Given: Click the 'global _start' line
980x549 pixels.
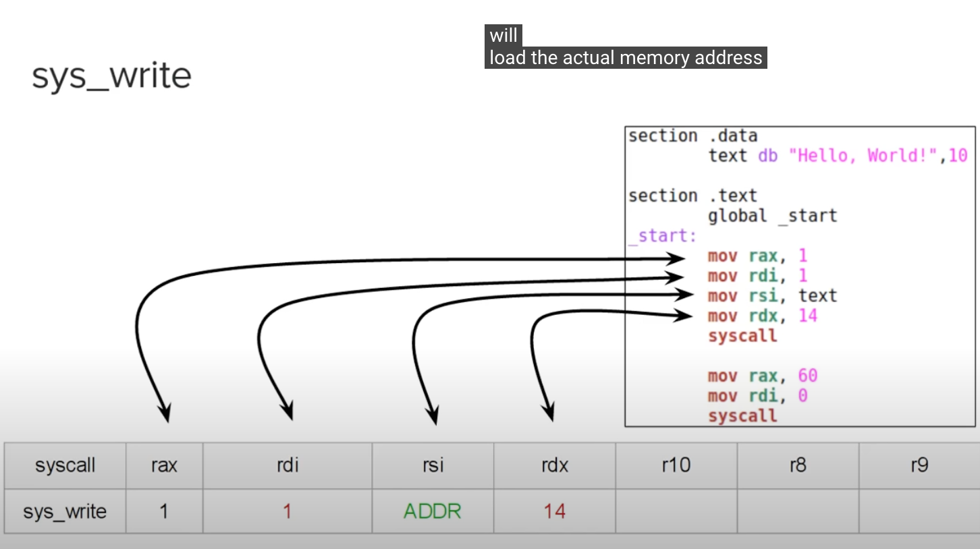Looking at the screenshot, I should point(773,216).
